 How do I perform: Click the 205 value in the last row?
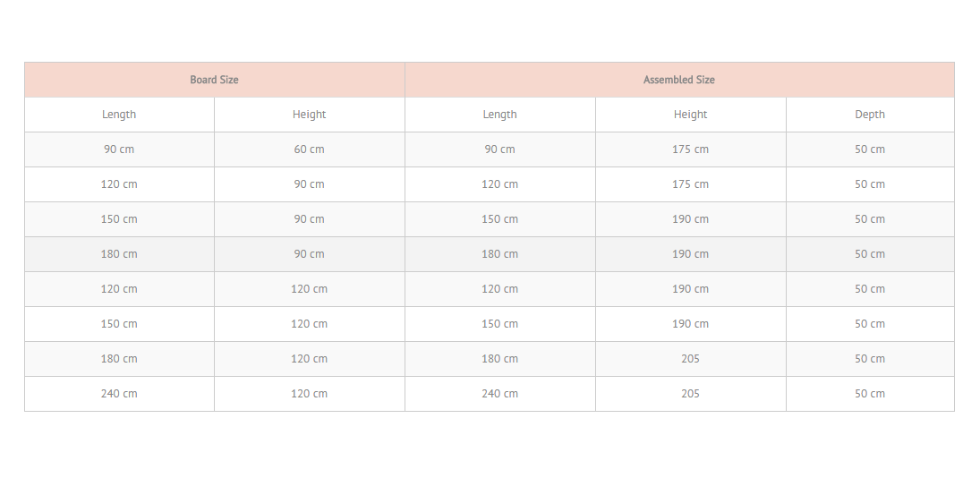pyautogui.click(x=691, y=394)
